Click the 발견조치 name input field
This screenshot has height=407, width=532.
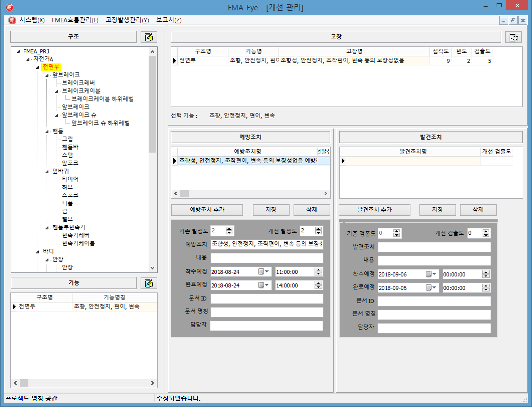coord(434,247)
